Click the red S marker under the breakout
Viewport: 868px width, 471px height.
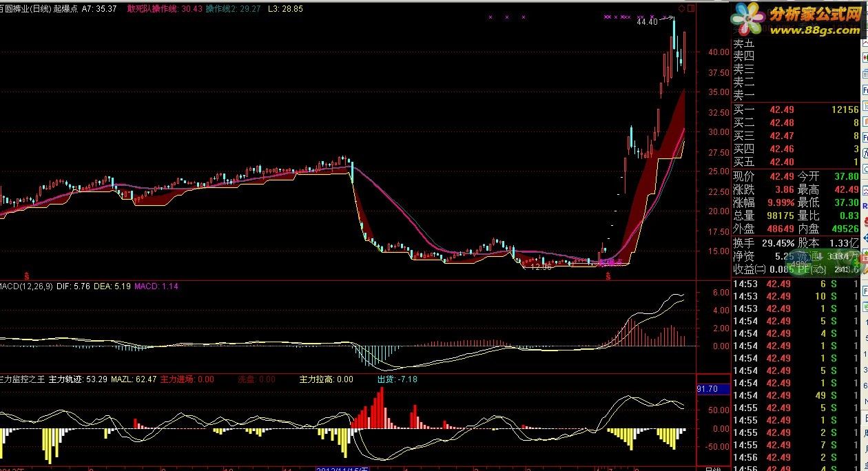click(x=608, y=276)
